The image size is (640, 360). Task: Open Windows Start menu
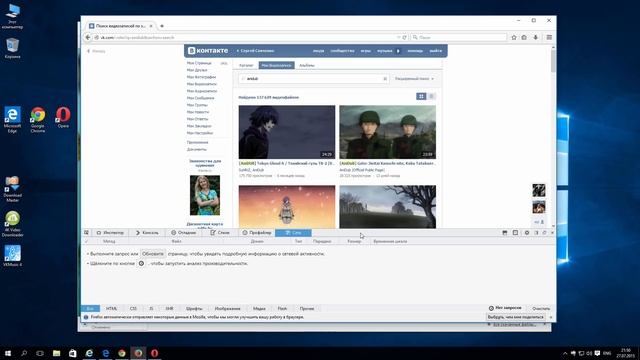click(8, 353)
